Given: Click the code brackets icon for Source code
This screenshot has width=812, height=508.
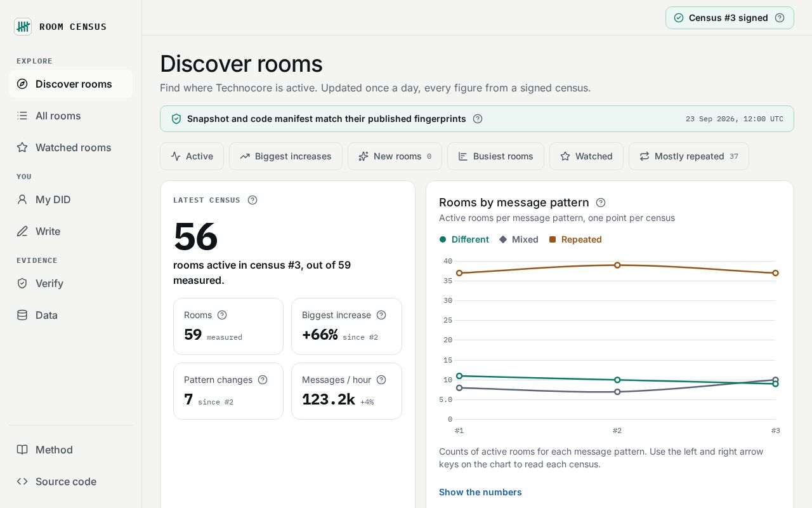Looking at the screenshot, I should pyautogui.click(x=22, y=481).
